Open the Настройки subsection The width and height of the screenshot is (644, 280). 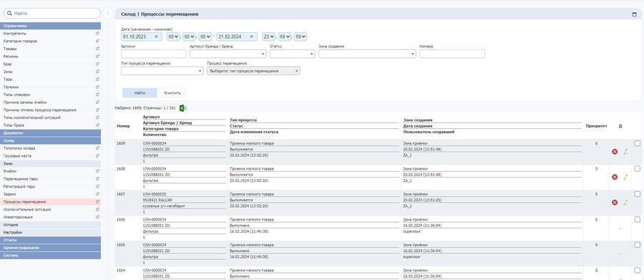point(51,232)
